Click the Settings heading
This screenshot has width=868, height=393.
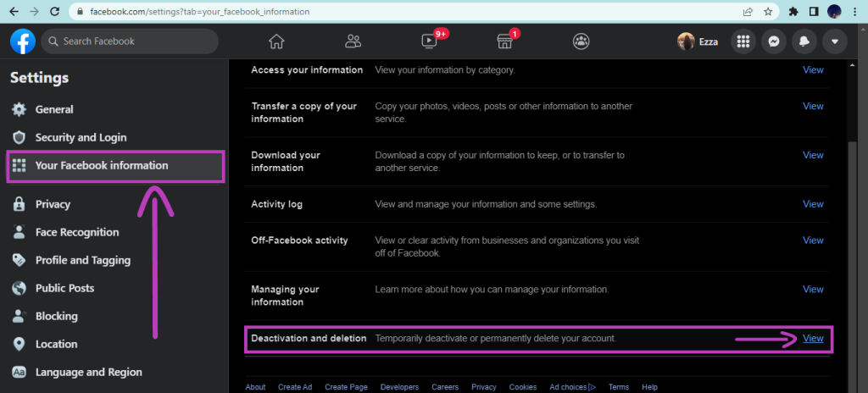coord(39,78)
